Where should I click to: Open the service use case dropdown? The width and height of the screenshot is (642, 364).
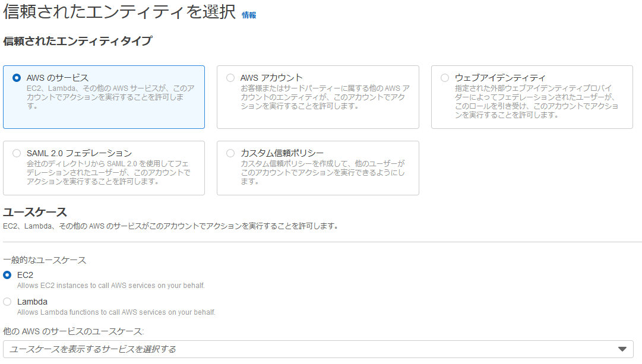pyautogui.click(x=318, y=349)
